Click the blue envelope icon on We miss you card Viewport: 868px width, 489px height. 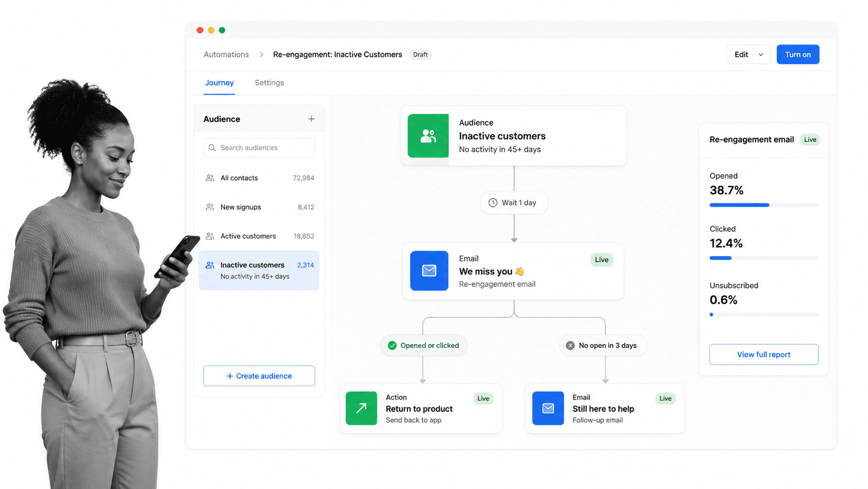point(429,271)
